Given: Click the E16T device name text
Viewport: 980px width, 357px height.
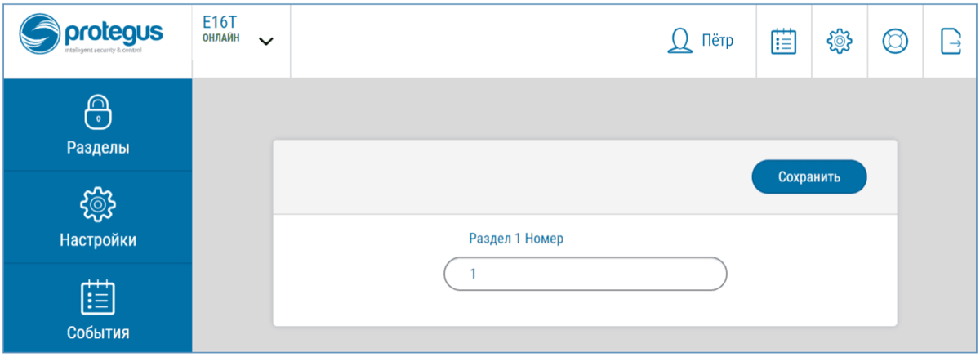Looking at the screenshot, I should [x=218, y=24].
